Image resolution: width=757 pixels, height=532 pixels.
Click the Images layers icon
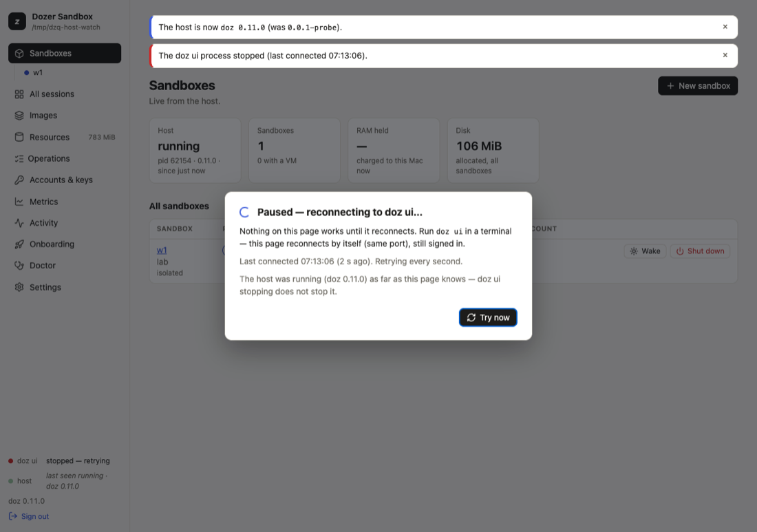click(19, 116)
